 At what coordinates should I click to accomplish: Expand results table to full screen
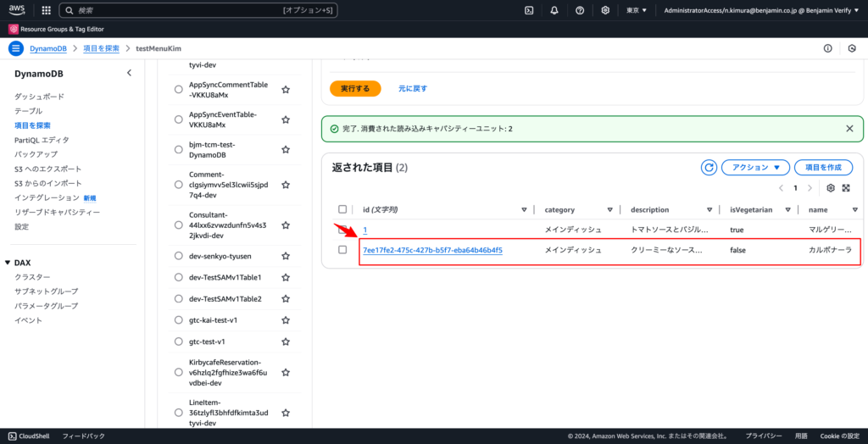(846, 187)
